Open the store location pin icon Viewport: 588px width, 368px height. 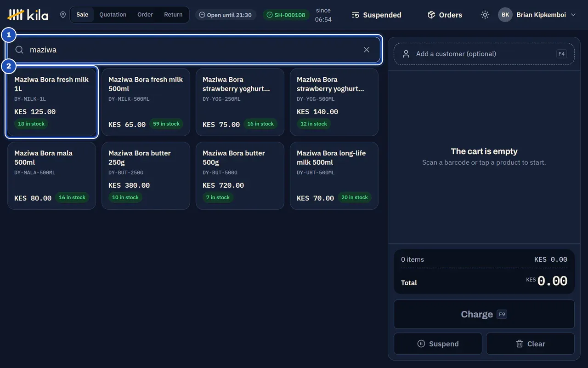63,15
